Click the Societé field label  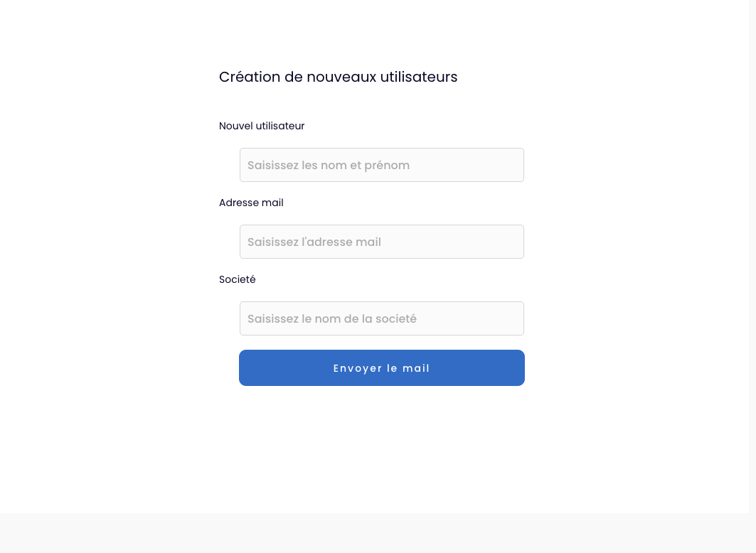(238, 279)
